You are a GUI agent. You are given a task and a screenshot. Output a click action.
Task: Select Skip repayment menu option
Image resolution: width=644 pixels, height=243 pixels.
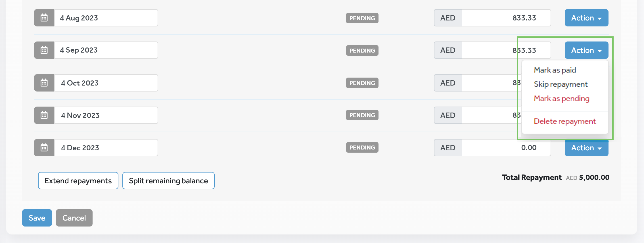561,84
